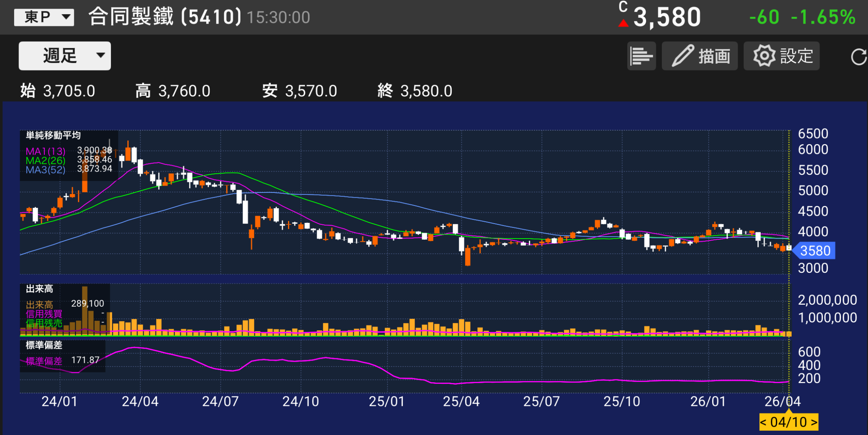Open the 東P market dropdown
This screenshot has height=435, width=868.
pyautogui.click(x=44, y=17)
